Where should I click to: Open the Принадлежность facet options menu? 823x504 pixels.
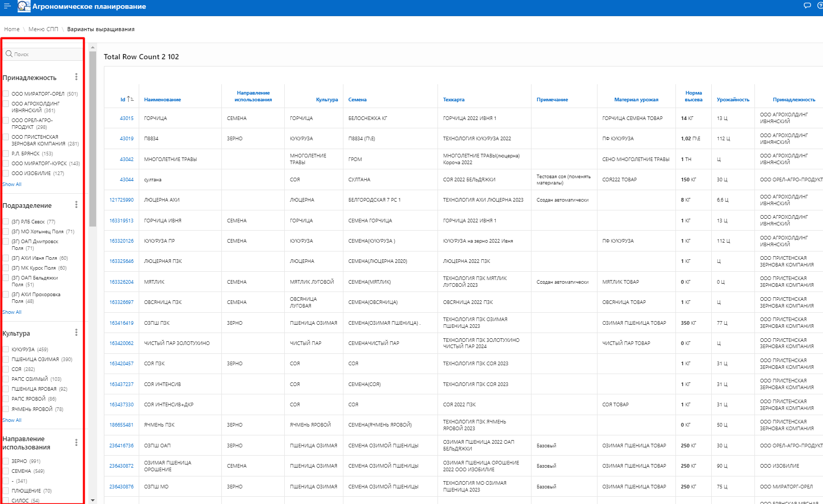point(76,77)
